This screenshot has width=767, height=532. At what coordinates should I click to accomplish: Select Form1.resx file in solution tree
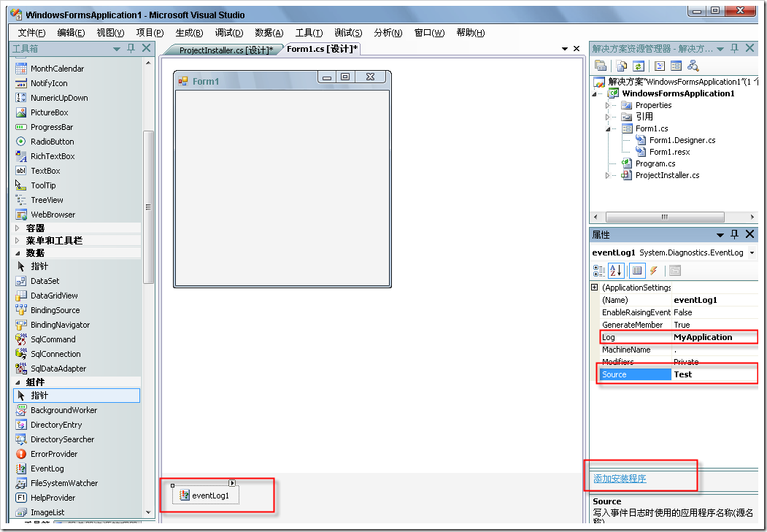[670, 152]
